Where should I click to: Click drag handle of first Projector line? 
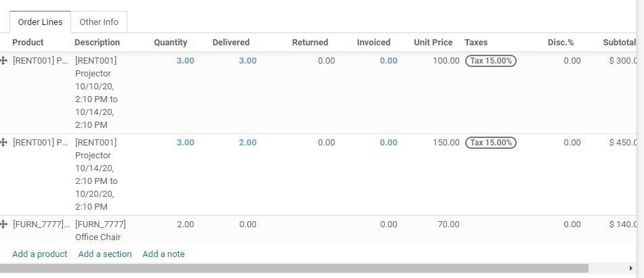pos(3,61)
